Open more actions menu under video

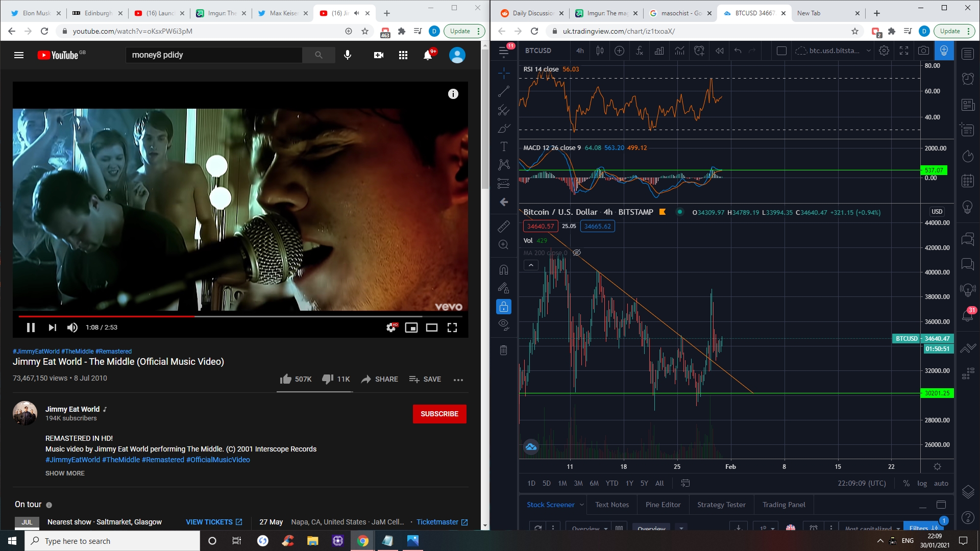coord(458,380)
